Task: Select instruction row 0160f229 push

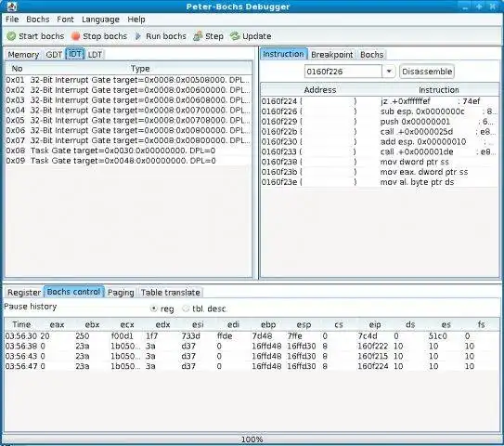Action: point(380,122)
